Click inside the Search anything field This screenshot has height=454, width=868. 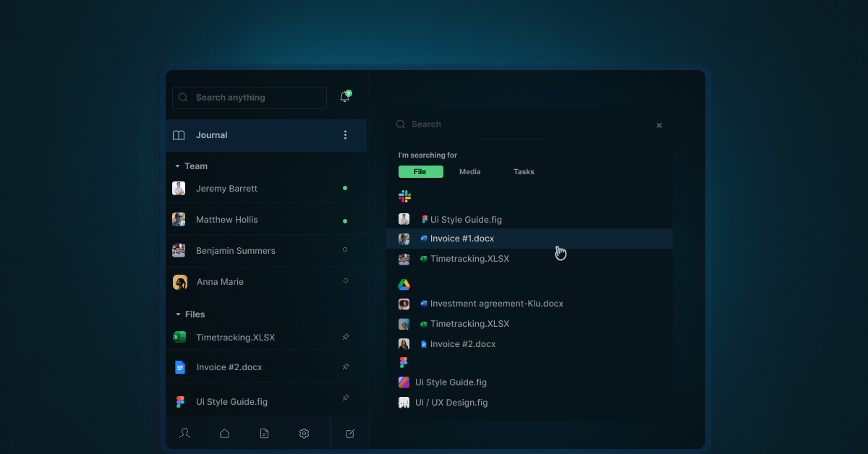point(249,98)
